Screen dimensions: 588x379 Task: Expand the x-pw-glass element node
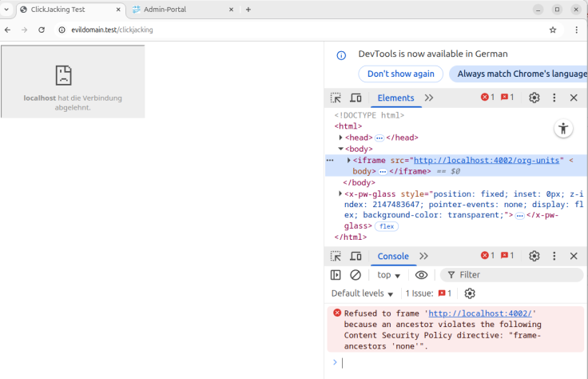340,193
